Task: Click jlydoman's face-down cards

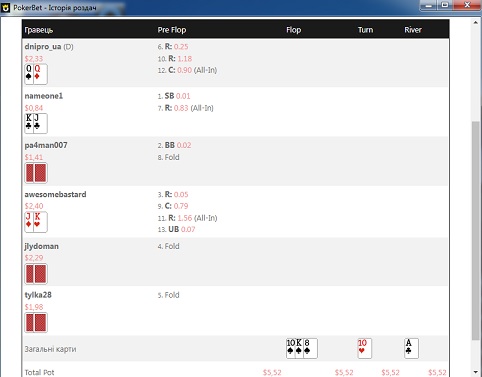Action: 36,274
